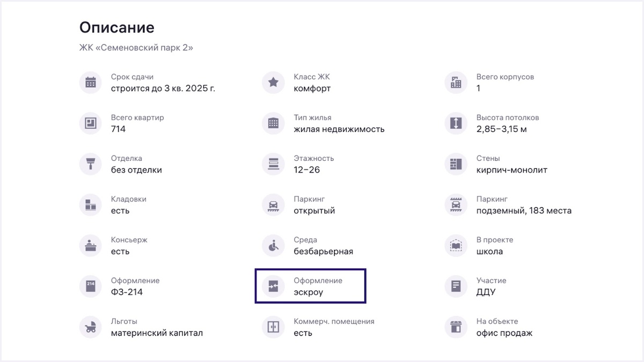Click the car icon for open parking
This screenshot has height=362, width=644.
click(x=273, y=205)
